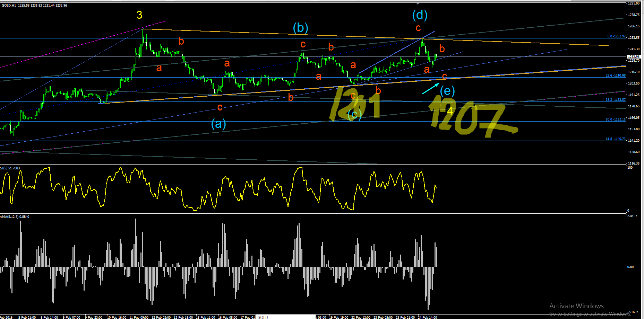This screenshot has height=319, width=644.
Task: Select the blue (e) wave label
Action: tap(447, 91)
